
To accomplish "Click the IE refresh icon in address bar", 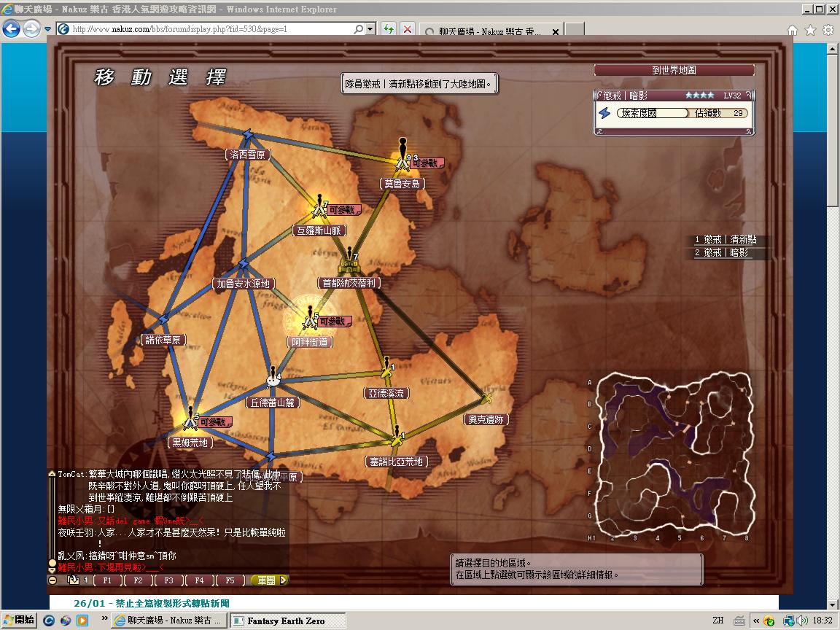I will pos(389,29).
